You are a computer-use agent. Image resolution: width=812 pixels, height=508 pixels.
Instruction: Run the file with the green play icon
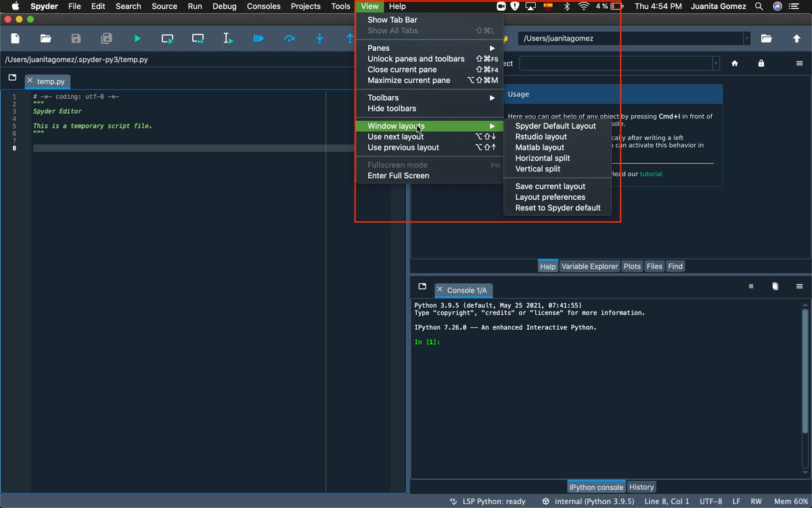tap(137, 39)
